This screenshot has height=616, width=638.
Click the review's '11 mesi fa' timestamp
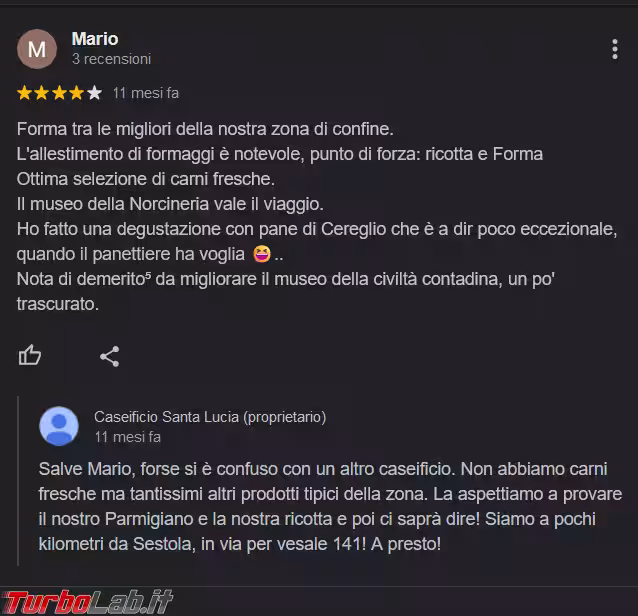point(146,93)
